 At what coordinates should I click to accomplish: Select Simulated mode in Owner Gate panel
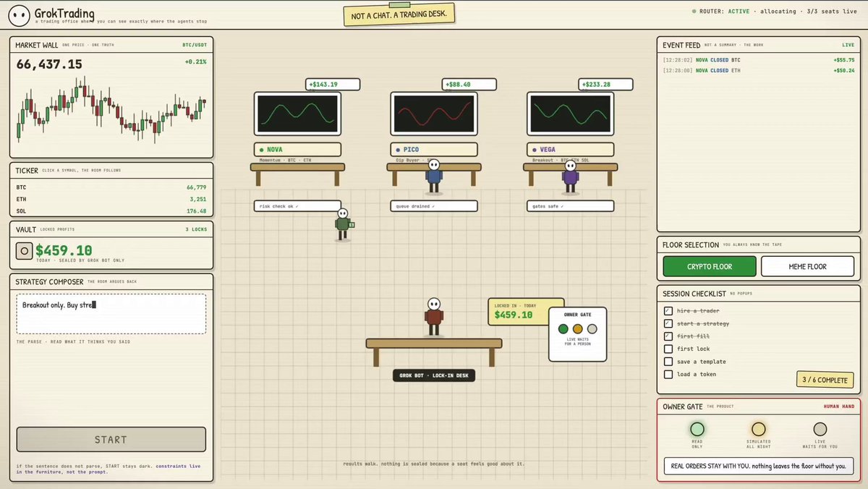point(758,429)
